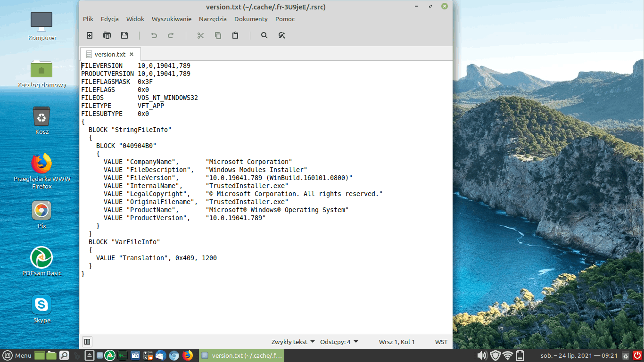Open the Widok menu

(x=135, y=19)
